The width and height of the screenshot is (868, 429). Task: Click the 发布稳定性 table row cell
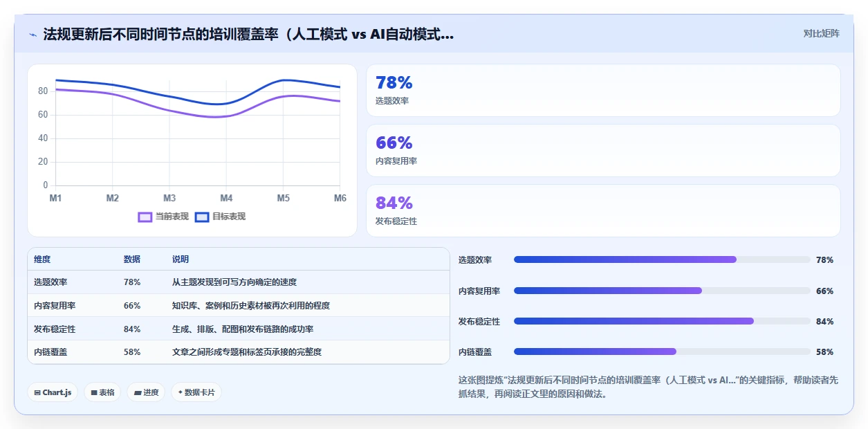point(55,329)
